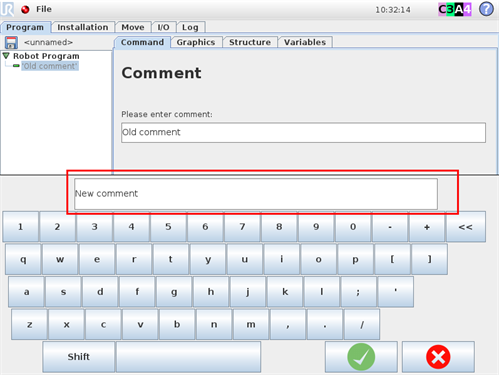499x375 pixels.
Task: Select the 'Old comment' tree node
Action: pyautogui.click(x=50, y=66)
